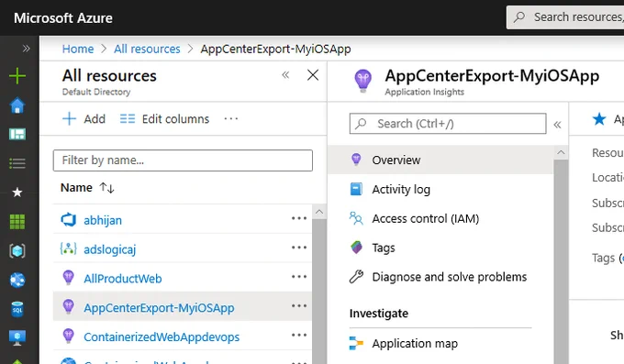
Task: Click Edit columns
Action: pos(164,118)
